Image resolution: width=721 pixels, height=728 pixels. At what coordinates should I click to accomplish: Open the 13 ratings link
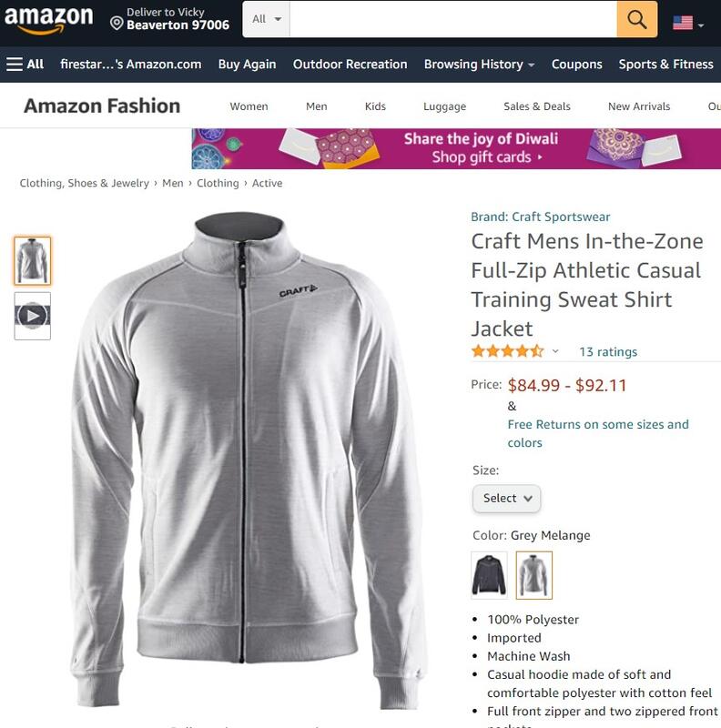coord(608,352)
